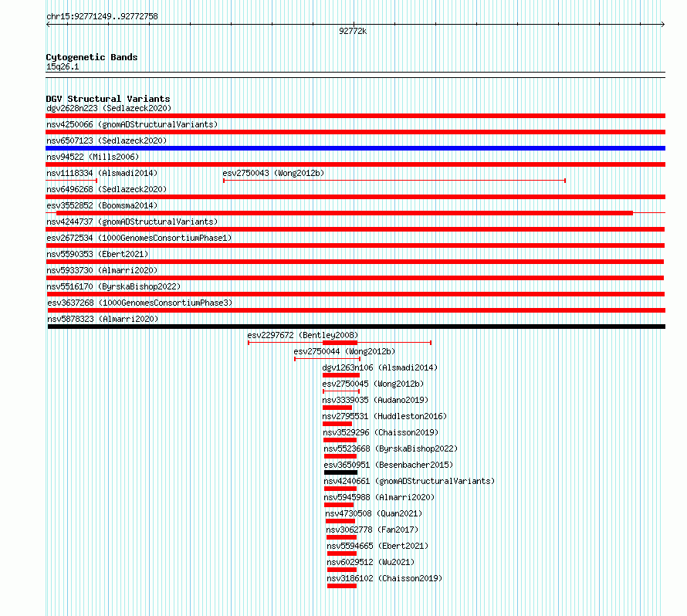The height and width of the screenshot is (616, 687).
Task: Click dgv1263n106 (Alsmadi2014) label
Action: click(x=380, y=367)
